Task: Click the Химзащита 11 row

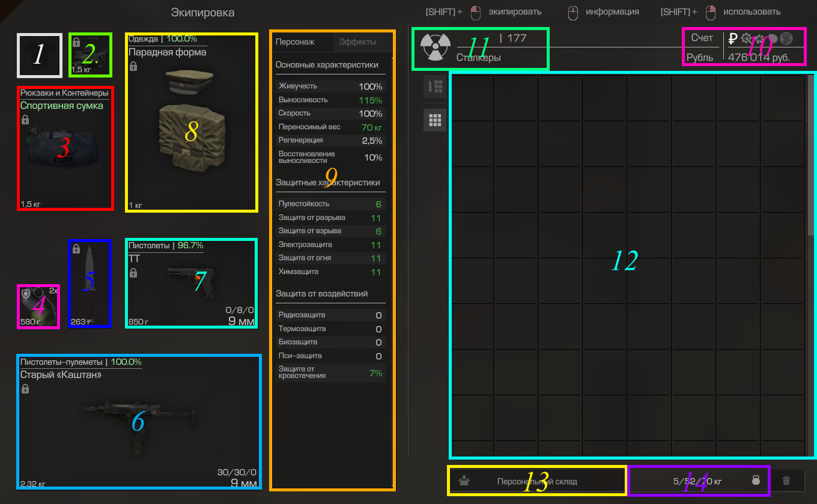Action: (x=330, y=272)
